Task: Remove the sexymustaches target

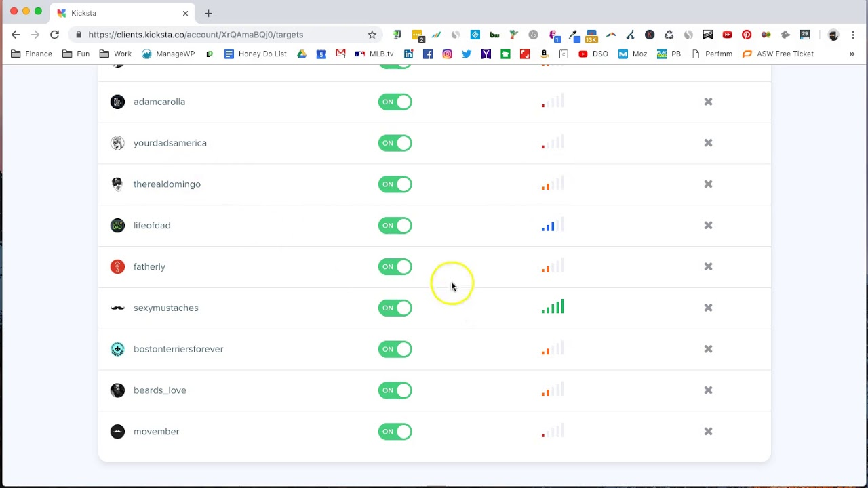Action: click(708, 308)
